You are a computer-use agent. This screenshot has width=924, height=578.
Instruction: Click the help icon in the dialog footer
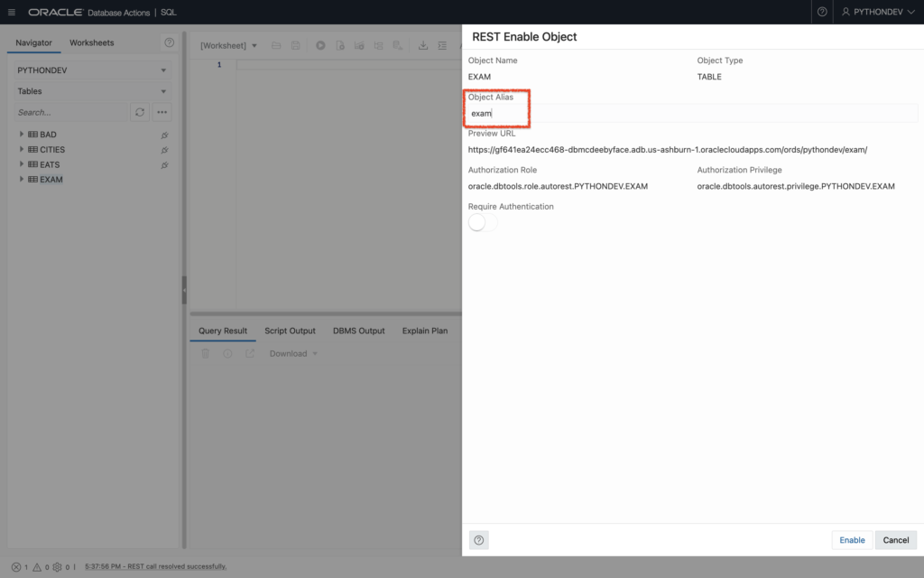(x=478, y=539)
